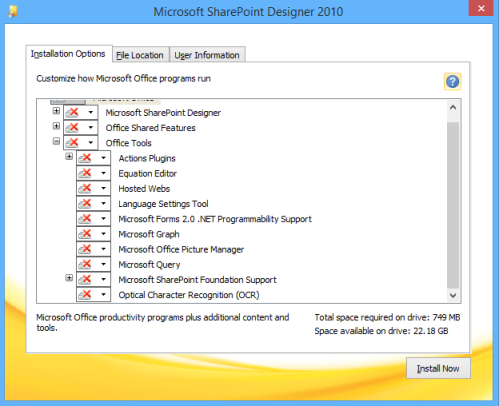Click the feature list scrollbar thumb

(x=453, y=204)
